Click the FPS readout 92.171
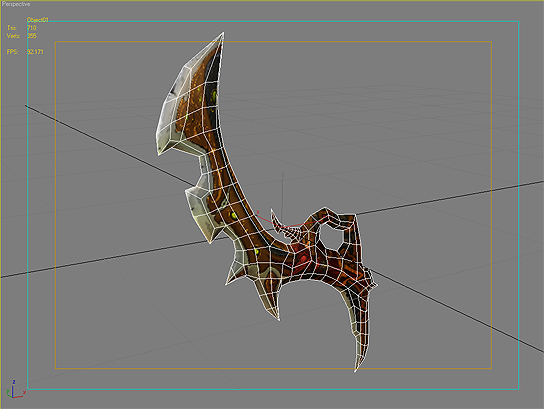544x409 pixels. click(x=35, y=52)
